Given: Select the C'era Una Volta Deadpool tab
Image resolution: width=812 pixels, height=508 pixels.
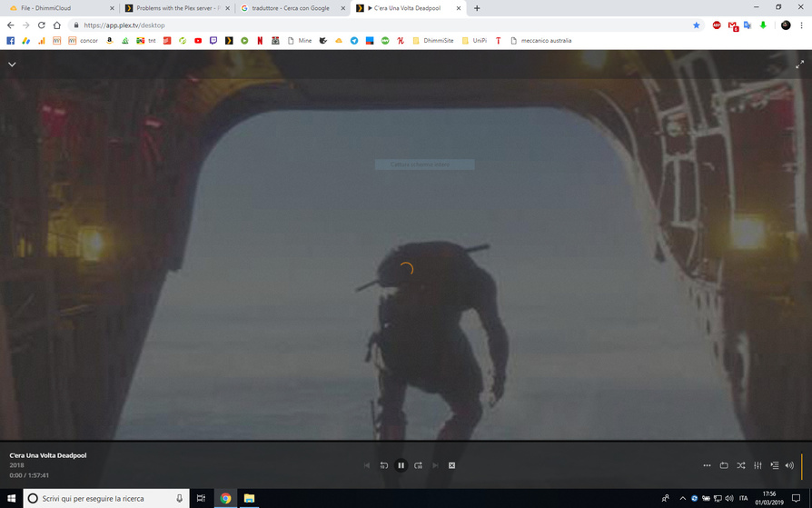Looking at the screenshot, I should point(409,8).
